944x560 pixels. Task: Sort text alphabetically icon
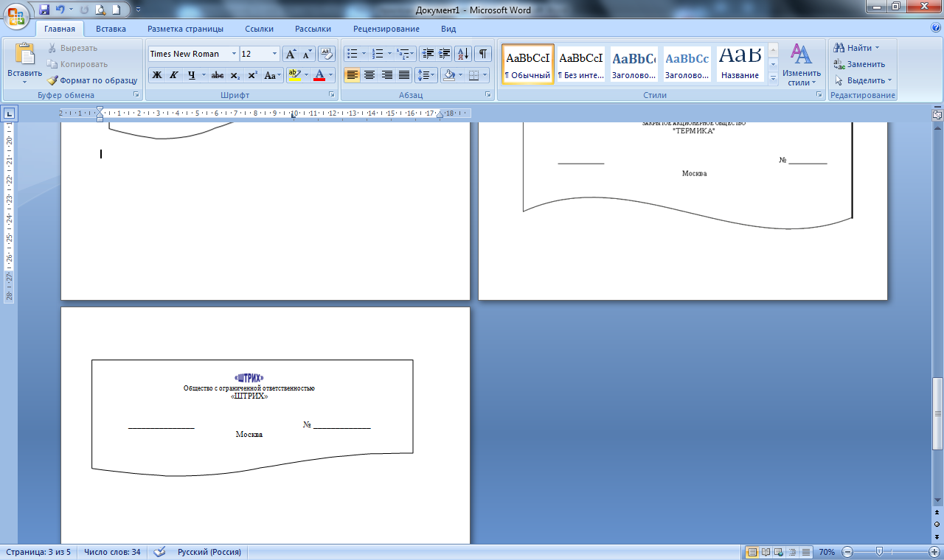pos(463,54)
